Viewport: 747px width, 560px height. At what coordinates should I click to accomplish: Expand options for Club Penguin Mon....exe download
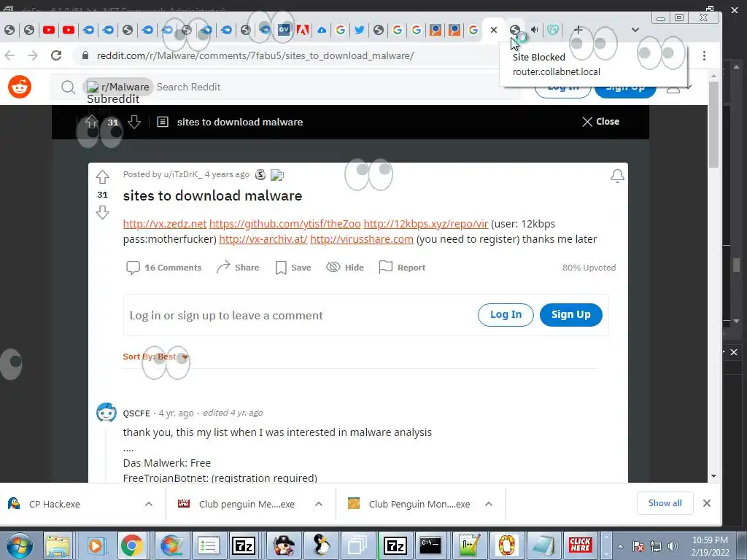pos(488,504)
